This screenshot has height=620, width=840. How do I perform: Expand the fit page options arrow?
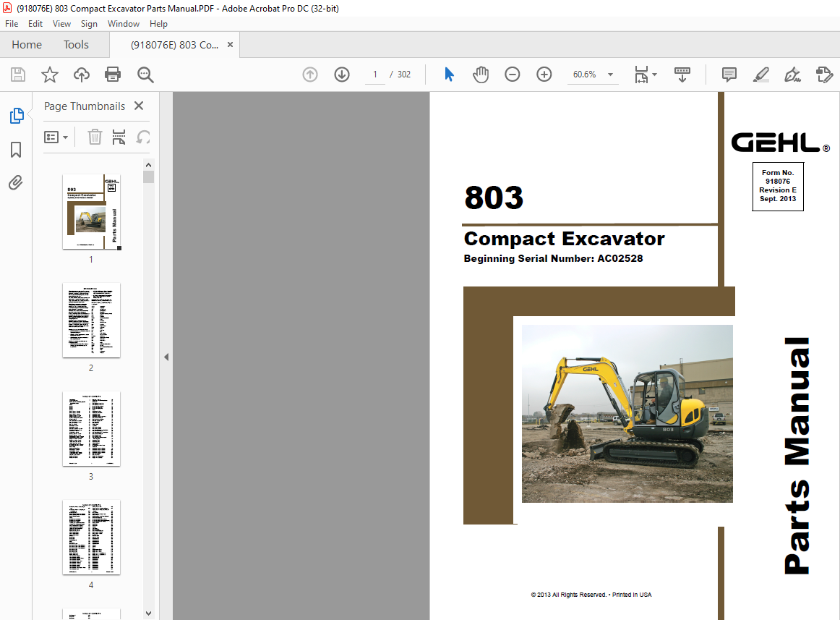655,75
